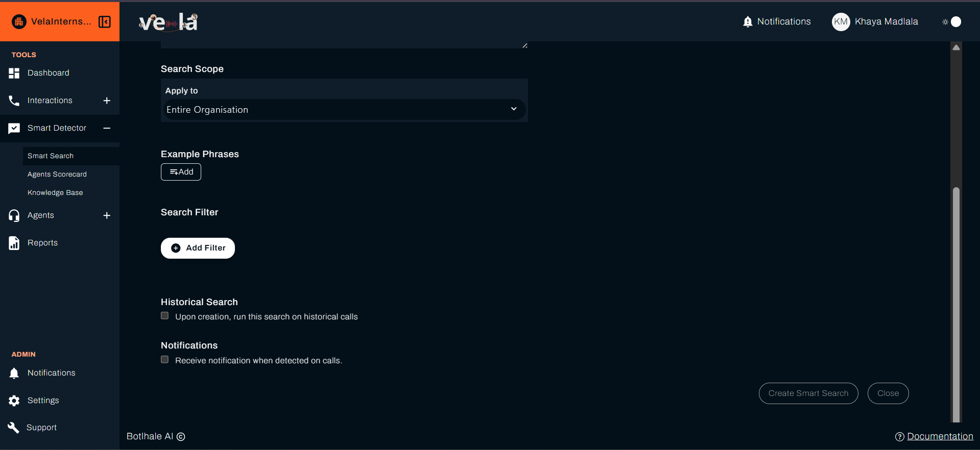Click the Create Smart Search button

click(808, 393)
